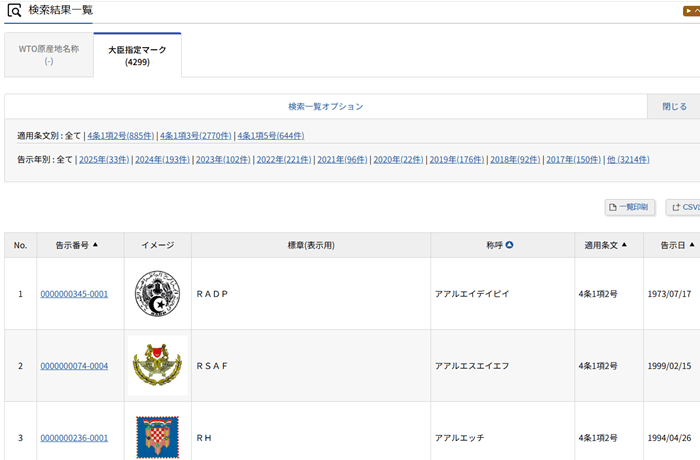
Task: Filter notices by 2018年(92件)
Action: 515,159
